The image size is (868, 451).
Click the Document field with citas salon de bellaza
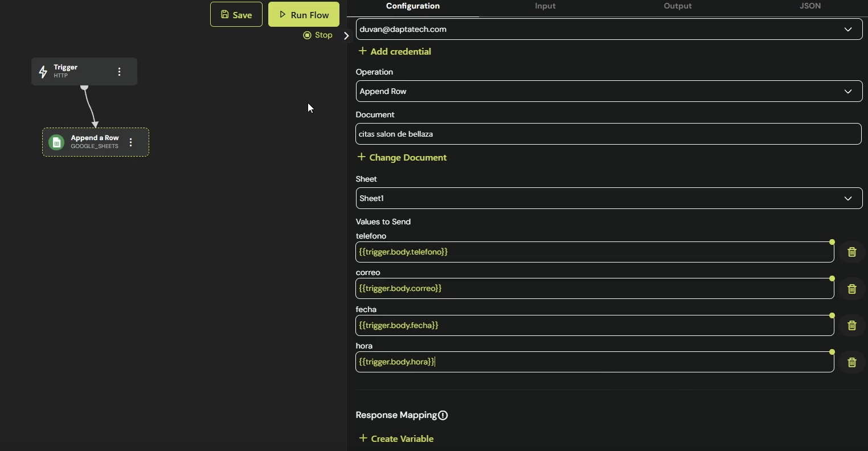[x=608, y=134]
